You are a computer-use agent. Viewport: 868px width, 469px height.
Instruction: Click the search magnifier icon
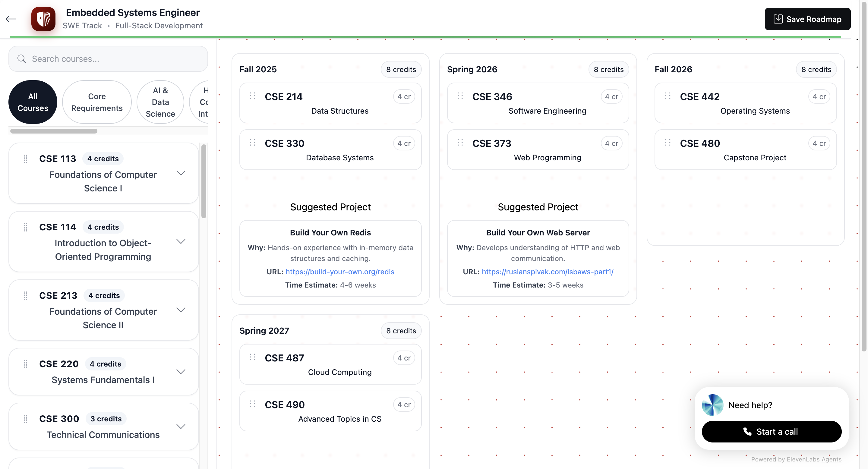click(22, 58)
